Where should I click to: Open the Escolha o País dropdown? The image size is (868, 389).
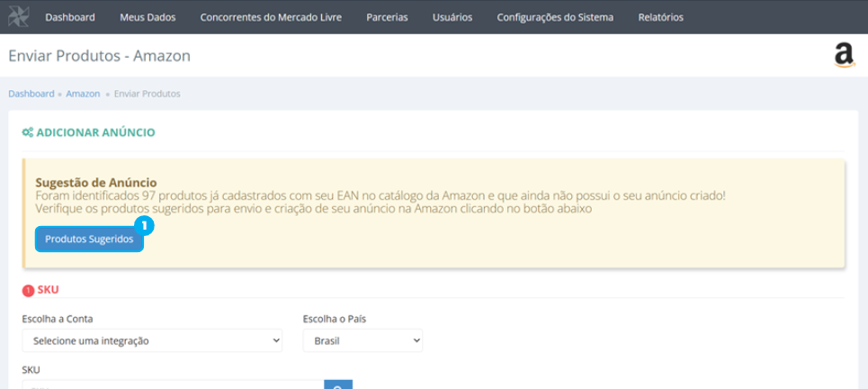362,340
